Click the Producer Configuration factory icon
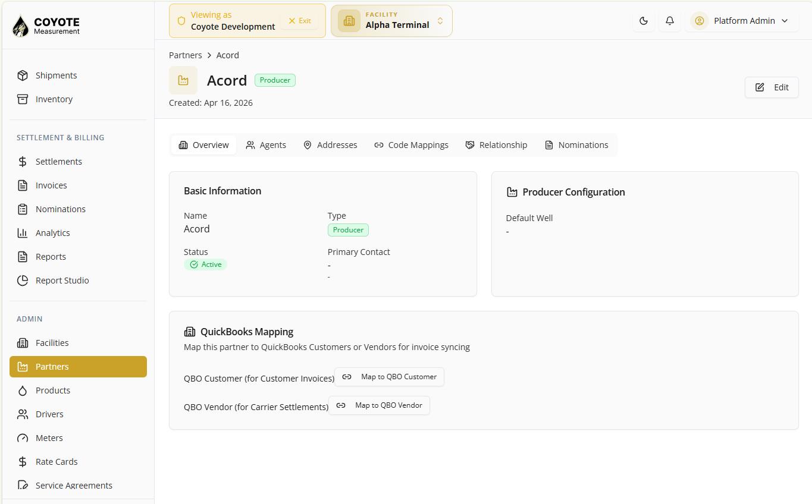 [x=512, y=192]
